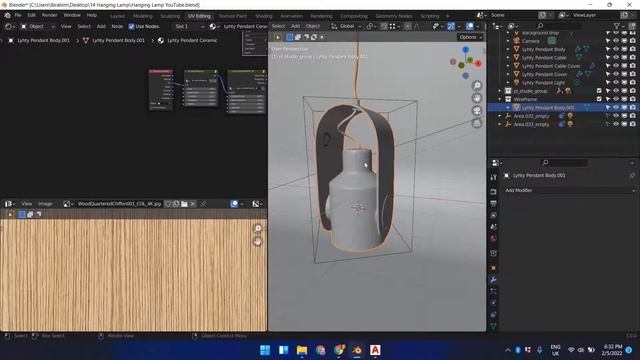Viewport: 640px width, 360px height.
Task: Select Lyhty Pendant Cable Cover in outliner
Action: click(x=551, y=66)
